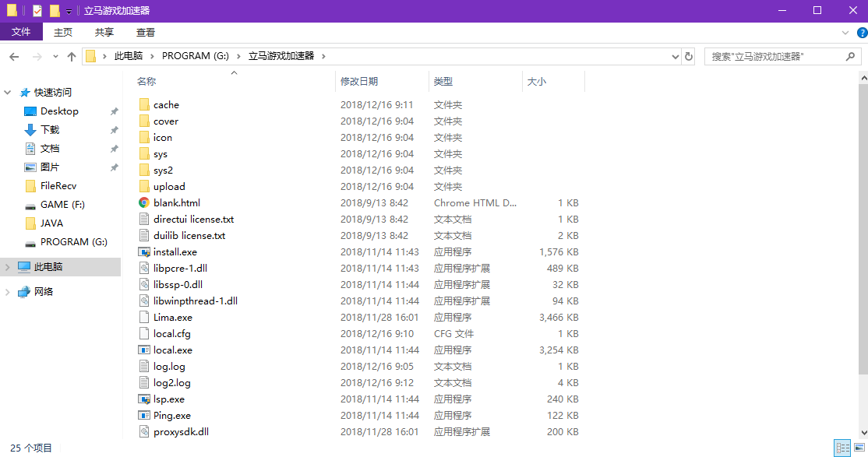The image size is (868, 457).
Task: Click the properties quick access toolbar icon
Action: 37,11
